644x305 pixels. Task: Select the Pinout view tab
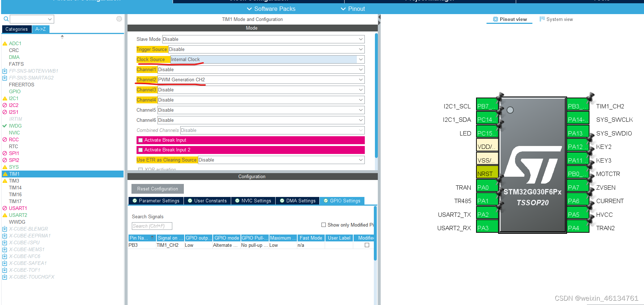coord(510,19)
